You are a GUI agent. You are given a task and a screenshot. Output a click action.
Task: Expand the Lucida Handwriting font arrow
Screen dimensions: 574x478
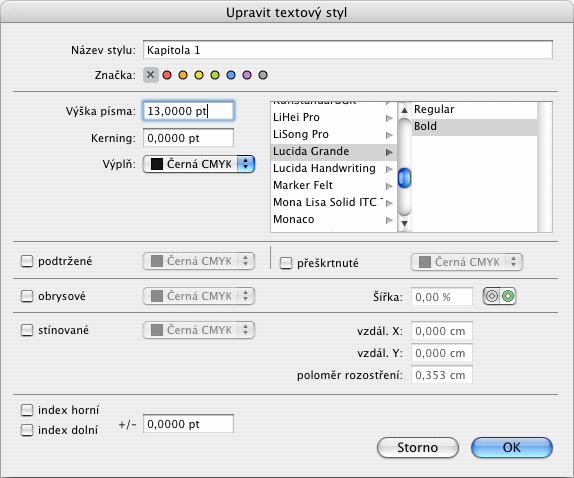(389, 169)
